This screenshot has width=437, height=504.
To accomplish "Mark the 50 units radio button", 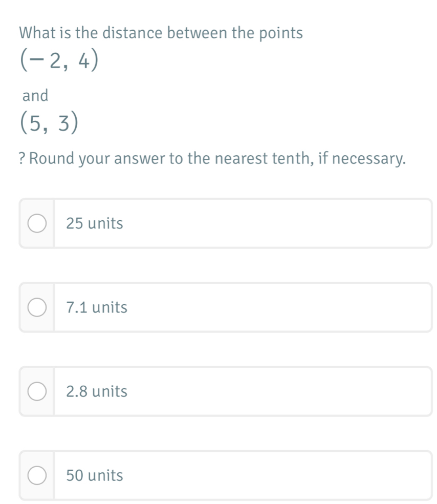I will point(36,476).
